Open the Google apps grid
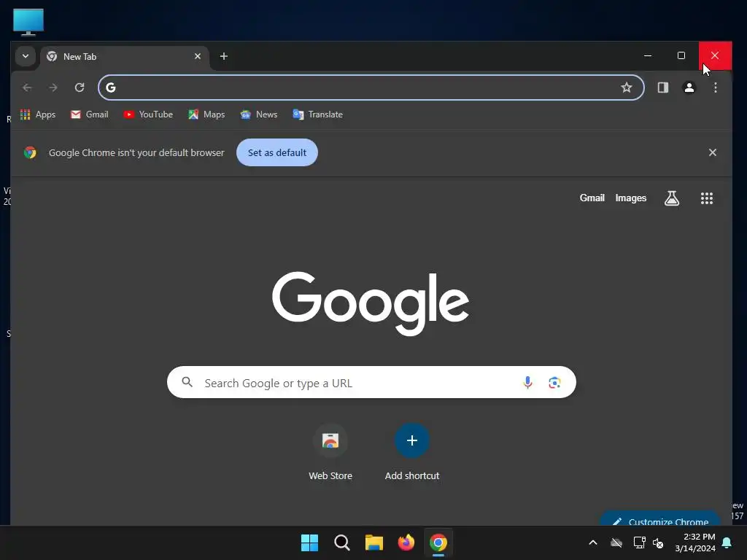747x560 pixels. click(x=706, y=198)
